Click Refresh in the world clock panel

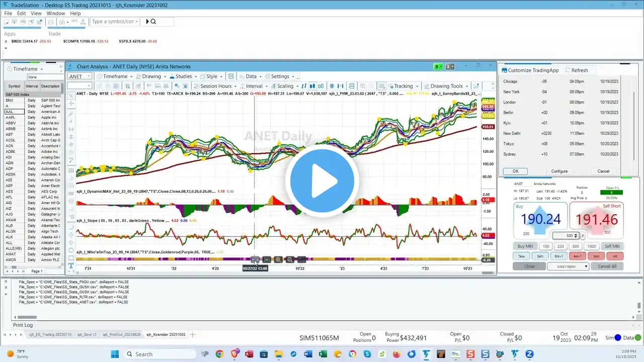pos(577,70)
